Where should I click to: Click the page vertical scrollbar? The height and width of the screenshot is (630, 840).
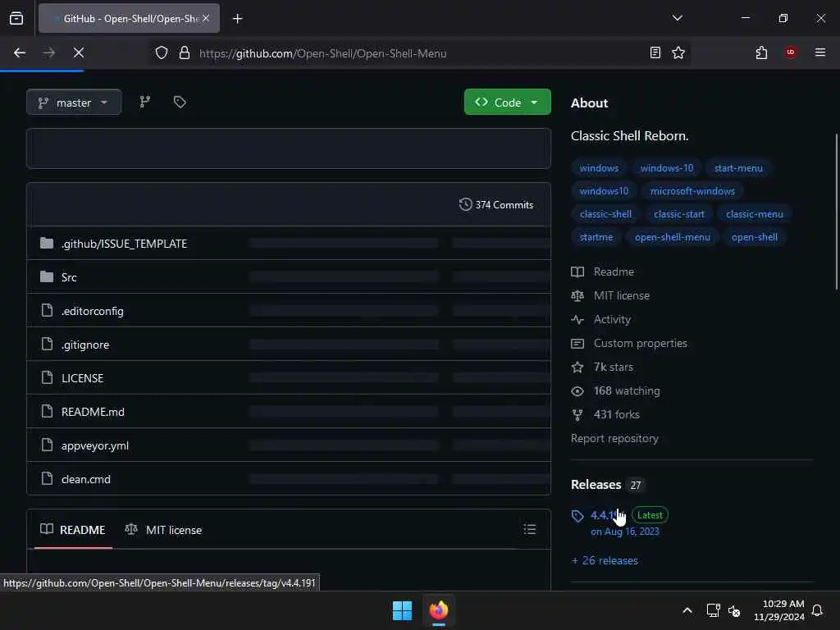coord(836,212)
